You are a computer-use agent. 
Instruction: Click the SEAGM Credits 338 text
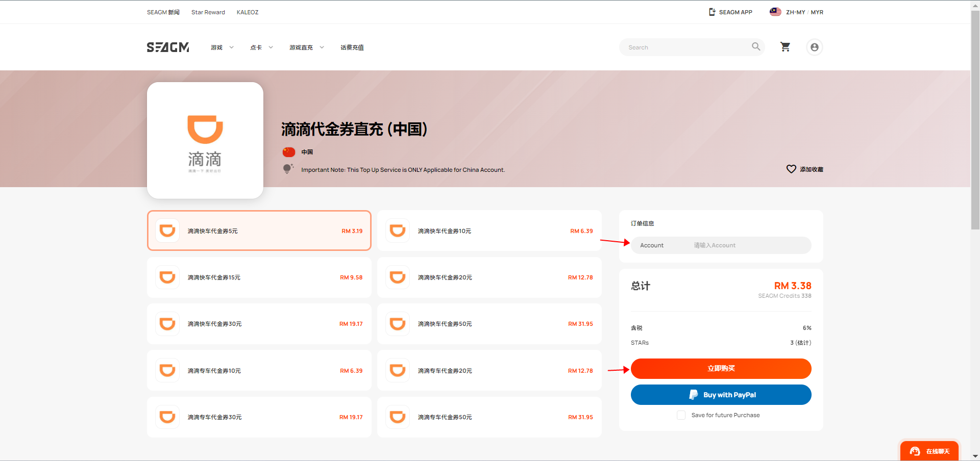[x=785, y=296]
